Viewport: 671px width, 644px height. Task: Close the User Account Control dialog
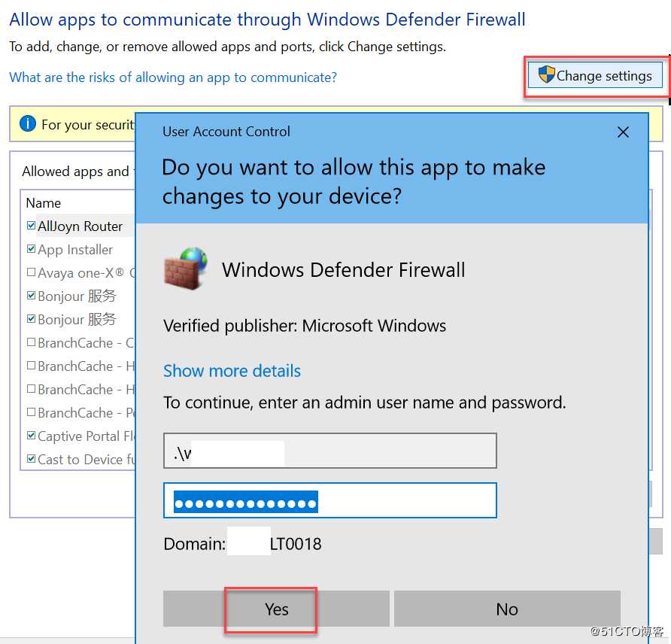point(623,132)
